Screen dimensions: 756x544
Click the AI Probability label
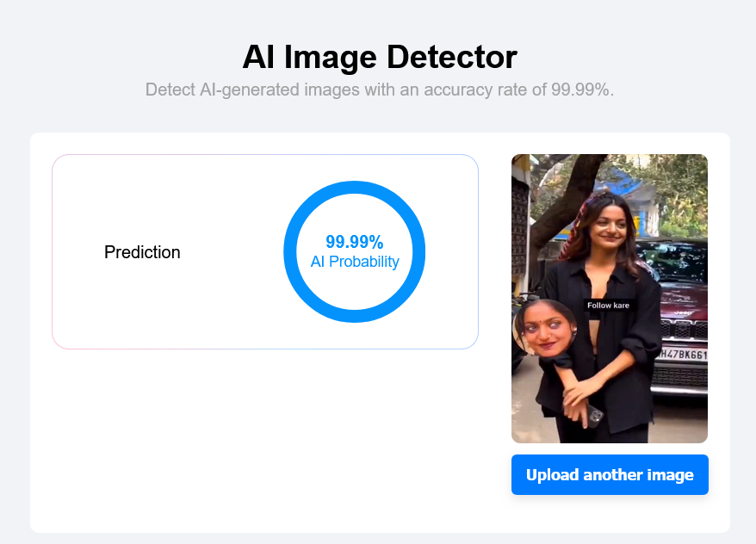coord(355,262)
